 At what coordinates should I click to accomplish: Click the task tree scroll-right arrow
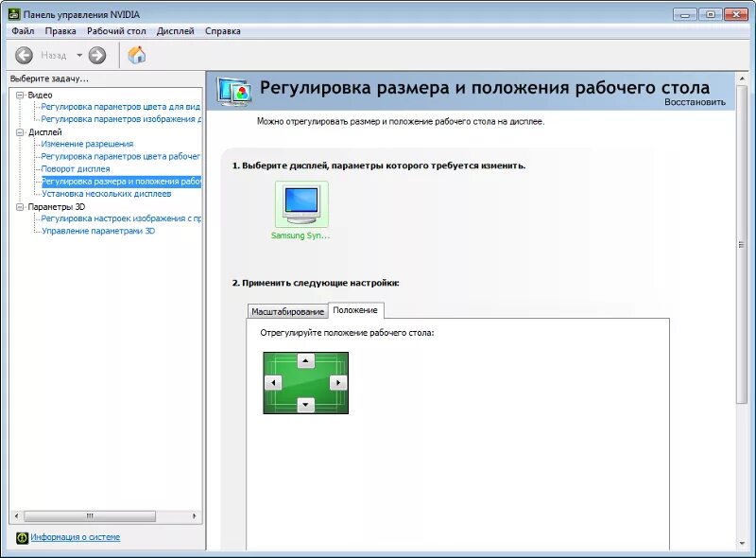[x=195, y=516]
